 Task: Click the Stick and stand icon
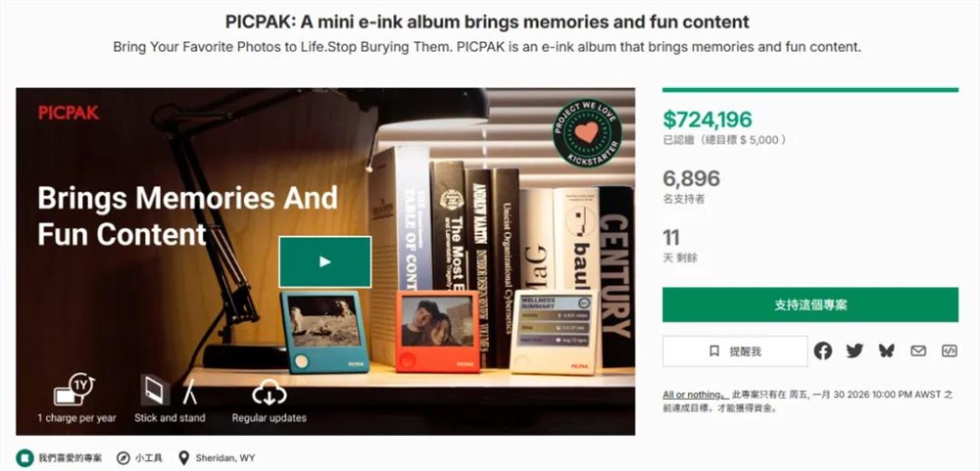pos(169,392)
